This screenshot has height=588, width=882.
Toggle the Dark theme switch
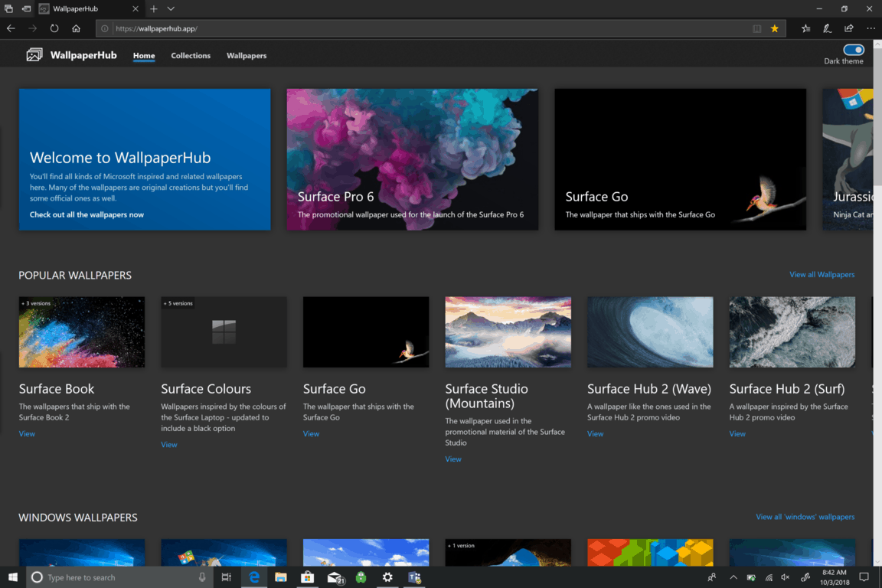tap(854, 50)
